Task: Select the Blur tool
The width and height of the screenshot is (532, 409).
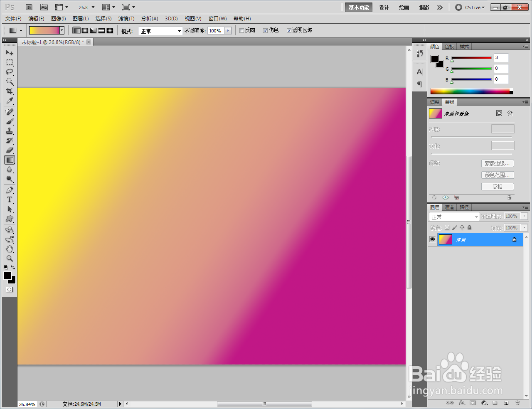Action: (10, 170)
